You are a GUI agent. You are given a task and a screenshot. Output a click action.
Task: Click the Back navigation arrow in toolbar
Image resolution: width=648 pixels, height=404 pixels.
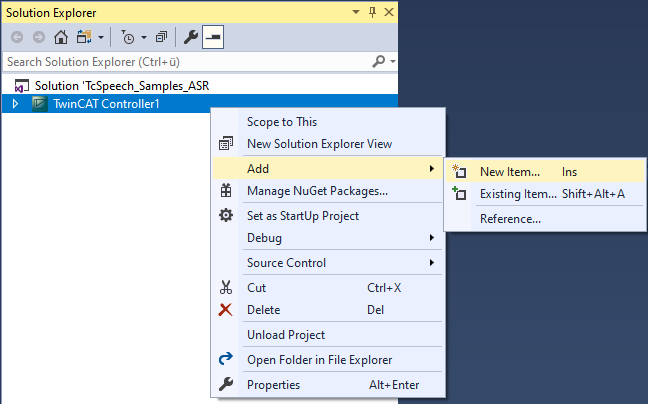[x=17, y=38]
